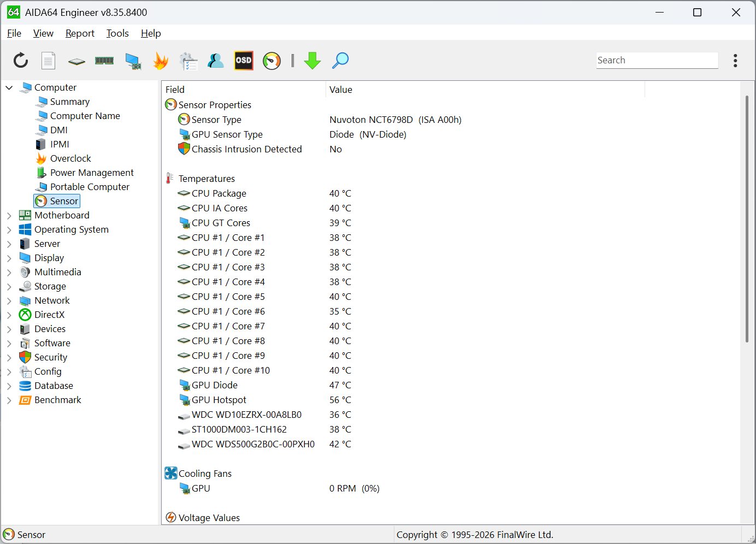Select the CPU GT Cores row
This screenshot has width=756, height=544.
click(x=403, y=223)
